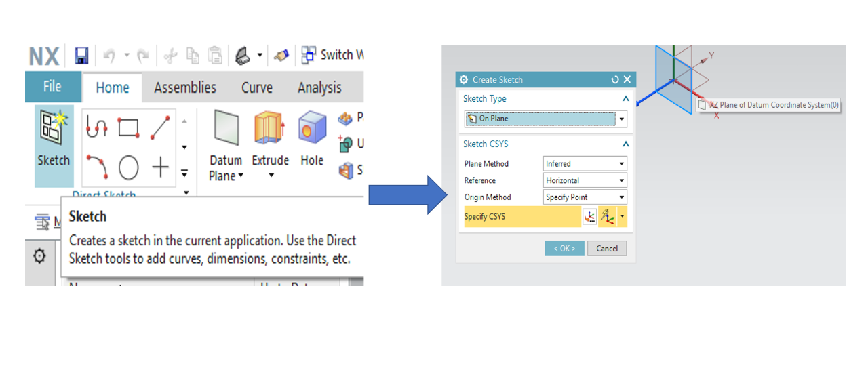Click the Extrude feature icon

point(269,127)
